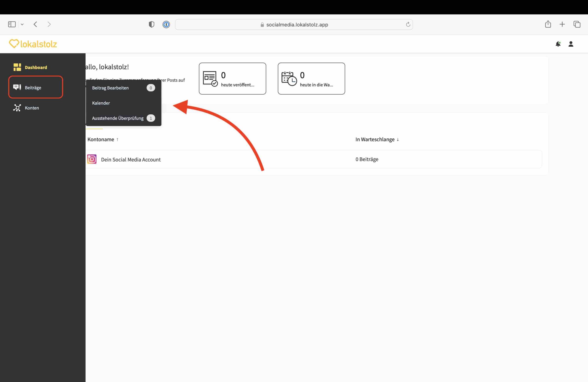
Task: Click the Instagram account icon
Action: 92,159
